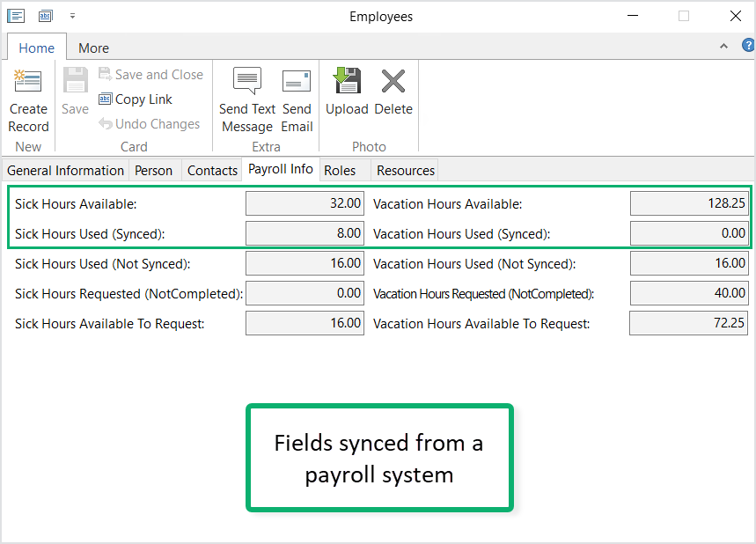Click Sick Hours Used (Not Synced) field
Image resolution: width=756 pixels, height=544 pixels.
coord(305,263)
